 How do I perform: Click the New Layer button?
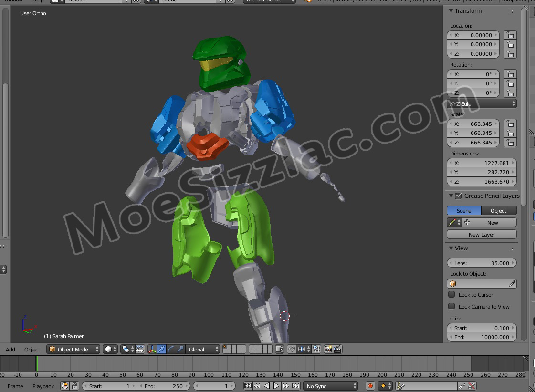pyautogui.click(x=482, y=234)
